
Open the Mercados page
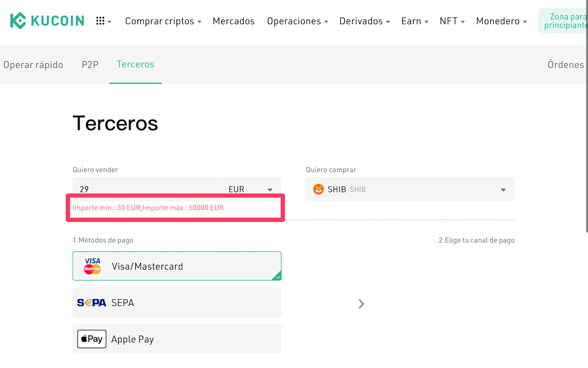coord(234,21)
